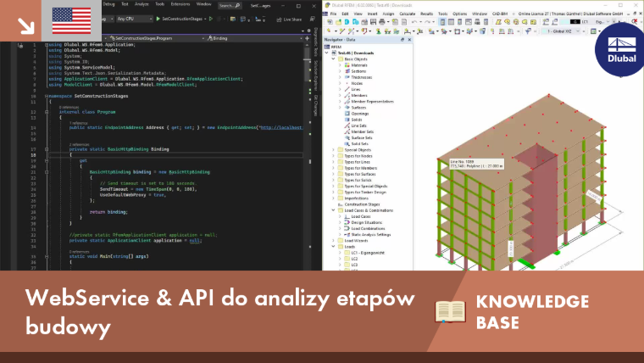The height and width of the screenshot is (363, 644).
Task: Expand the Special Objects folder
Action: pos(333,150)
